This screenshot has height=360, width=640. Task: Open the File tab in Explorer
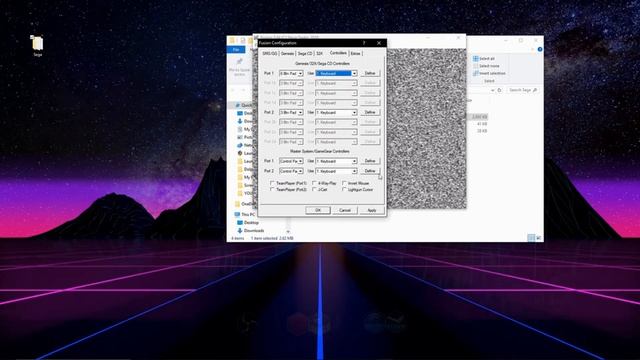236,49
